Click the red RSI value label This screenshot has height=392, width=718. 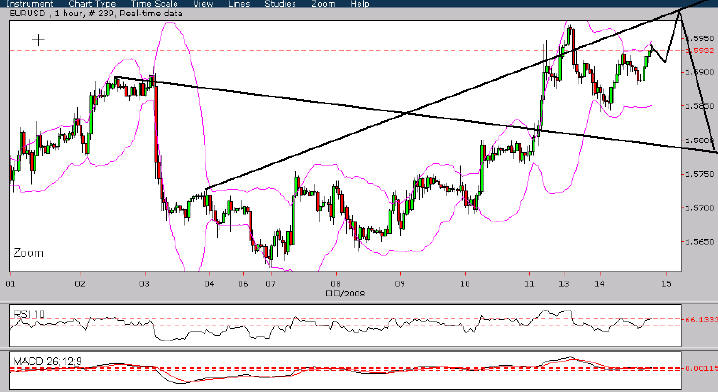(x=701, y=319)
